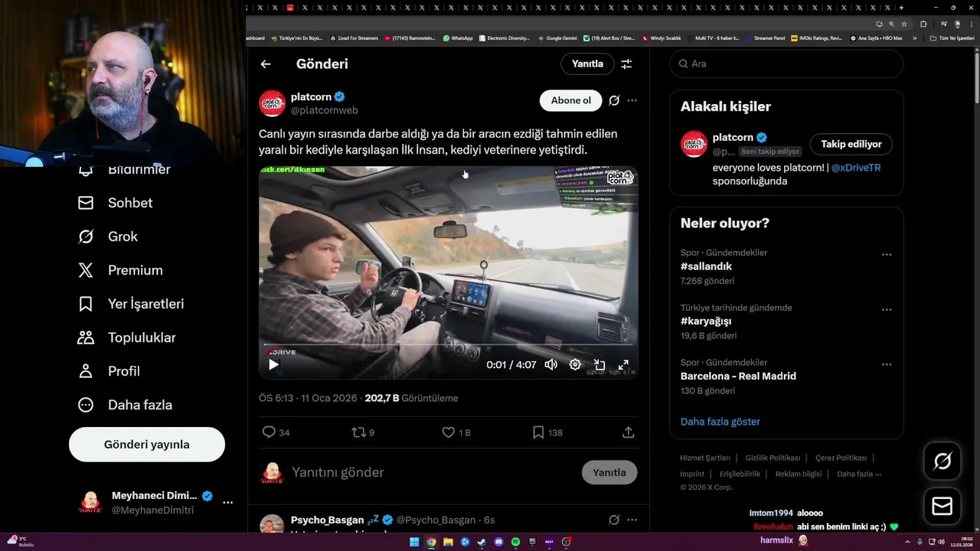The image size is (980, 551).
Task: Submit reply with lower Yanıtla button
Action: pos(609,472)
